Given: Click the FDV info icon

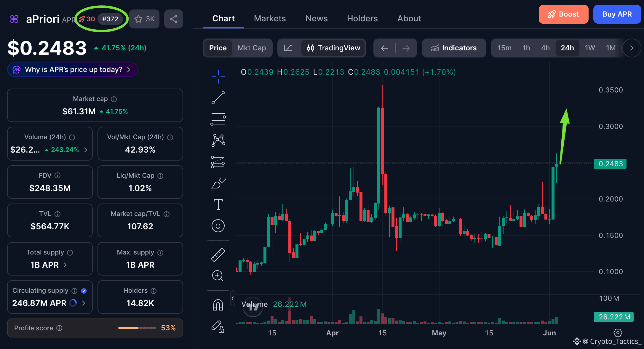Looking at the screenshot, I should click(58, 176).
